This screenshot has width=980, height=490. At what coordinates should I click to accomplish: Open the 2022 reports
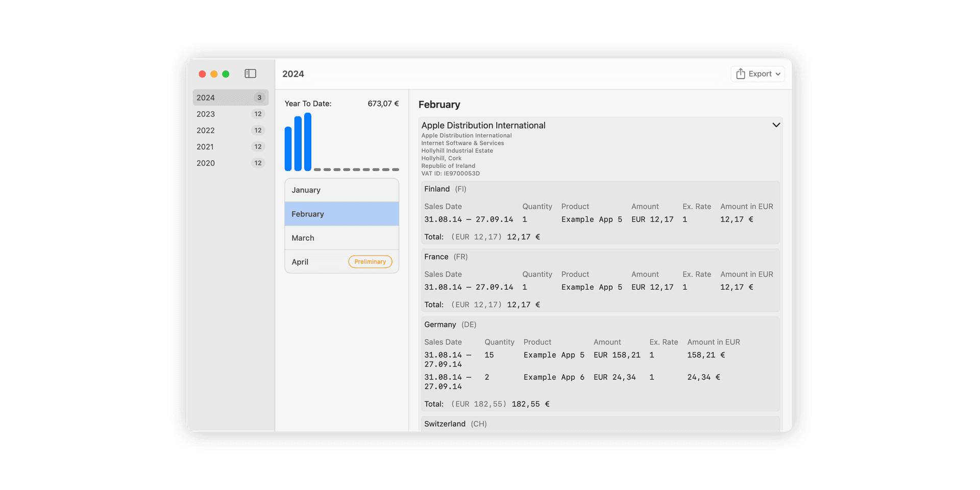[230, 130]
